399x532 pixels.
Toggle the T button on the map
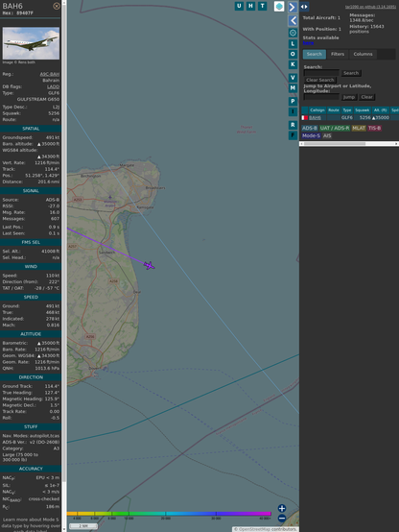[x=262, y=6]
